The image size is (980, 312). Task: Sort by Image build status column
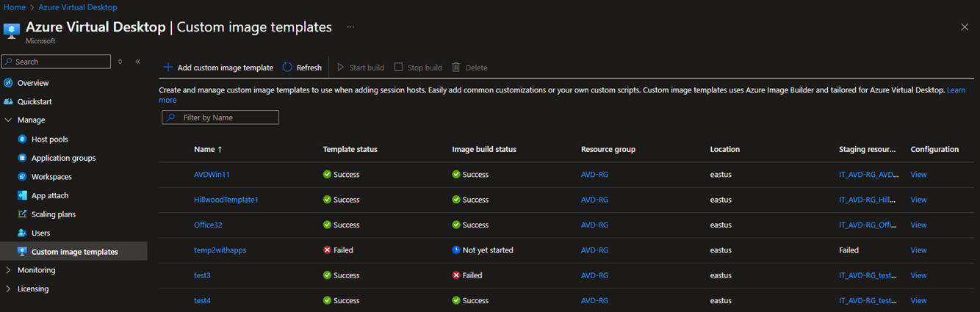(x=484, y=149)
